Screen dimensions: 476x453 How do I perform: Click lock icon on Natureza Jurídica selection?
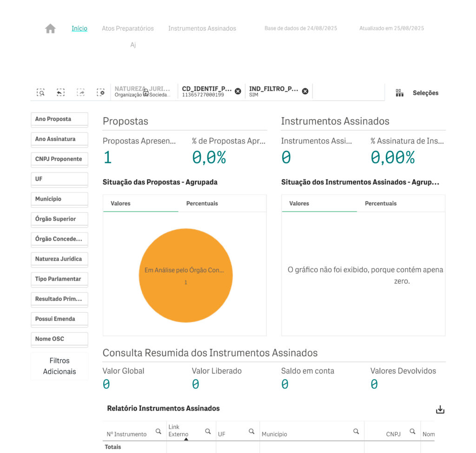coord(145,92)
